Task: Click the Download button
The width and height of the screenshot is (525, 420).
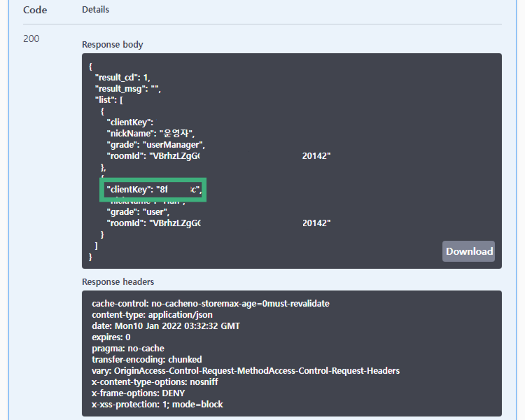Action: tap(468, 251)
